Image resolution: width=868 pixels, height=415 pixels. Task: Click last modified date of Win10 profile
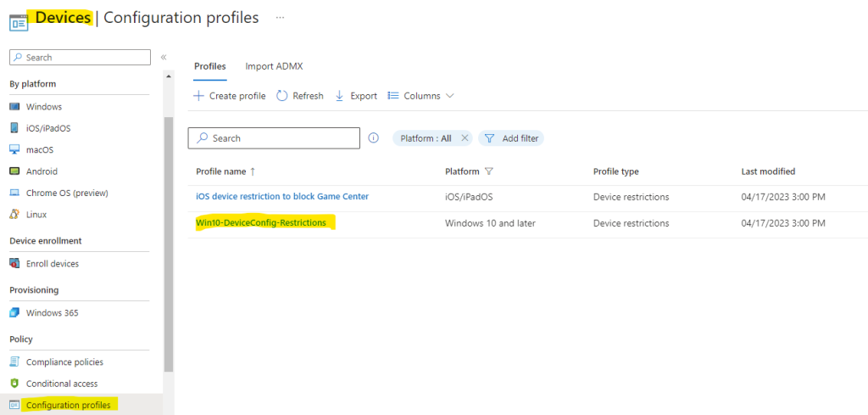click(x=783, y=222)
